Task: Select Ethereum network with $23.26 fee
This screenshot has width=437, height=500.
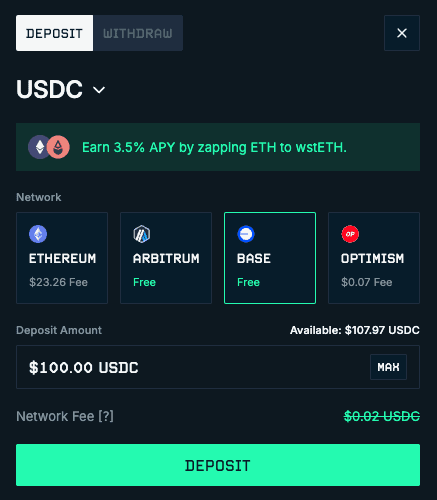Action: click(x=62, y=258)
